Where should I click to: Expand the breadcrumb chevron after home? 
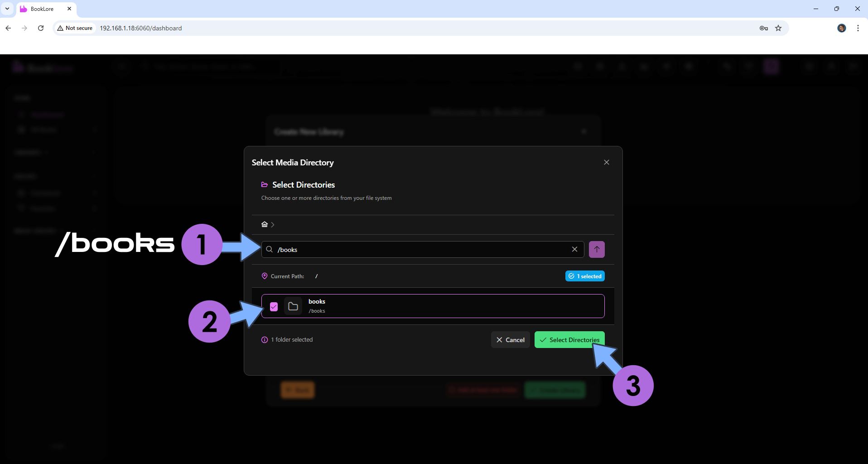click(273, 225)
